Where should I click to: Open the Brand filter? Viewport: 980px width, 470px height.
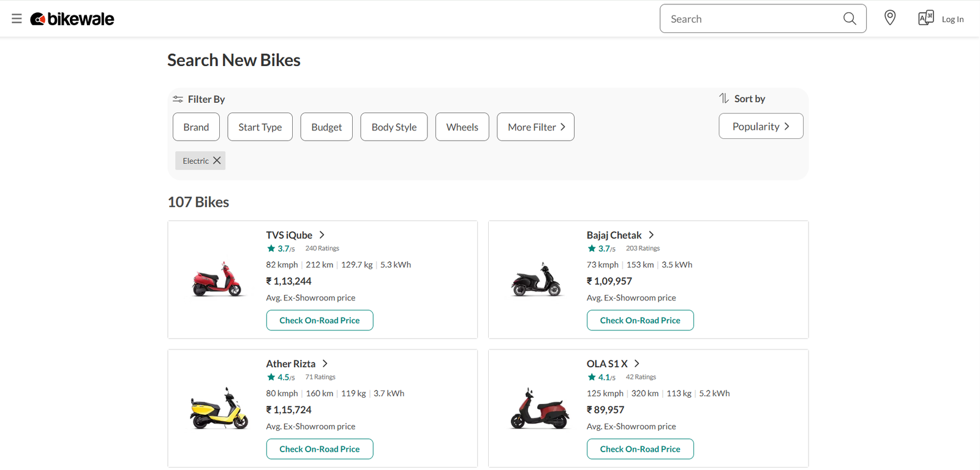196,127
